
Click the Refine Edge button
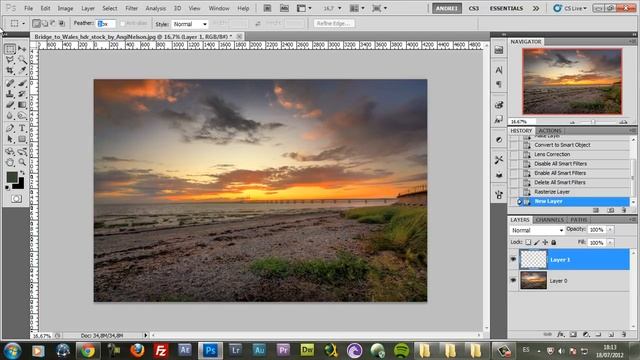click(x=333, y=24)
